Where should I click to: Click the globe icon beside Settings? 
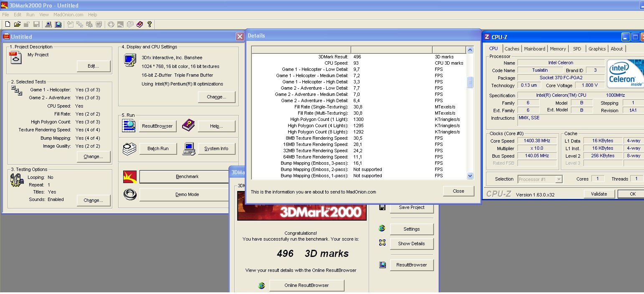coord(382,229)
